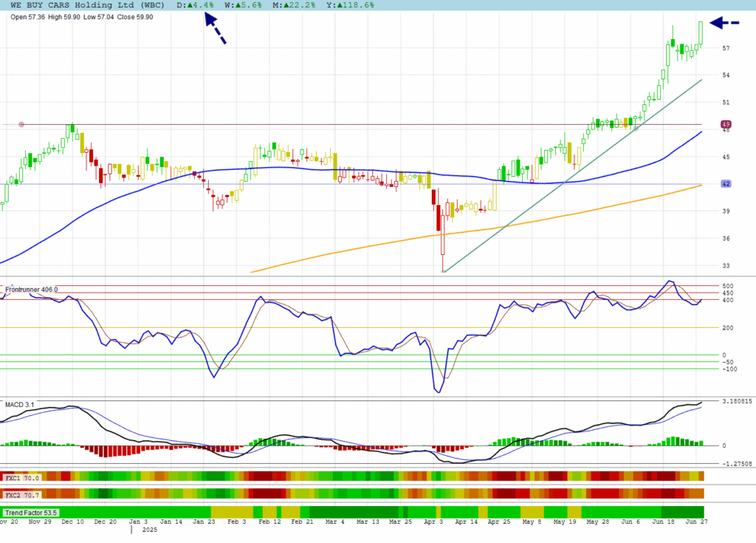This screenshot has height=543, width=756.
Task: Click the 36 price axis label
Action: pyautogui.click(x=726, y=239)
